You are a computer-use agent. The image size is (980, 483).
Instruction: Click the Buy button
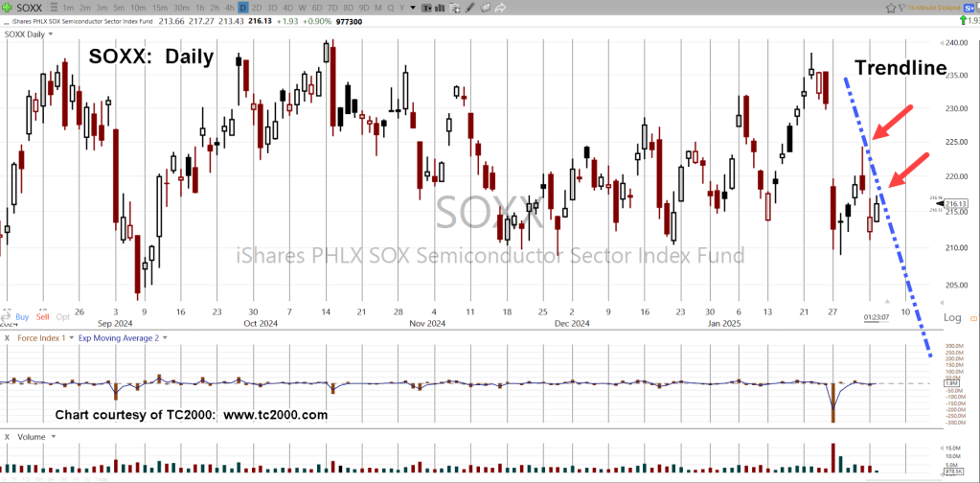tap(20, 316)
